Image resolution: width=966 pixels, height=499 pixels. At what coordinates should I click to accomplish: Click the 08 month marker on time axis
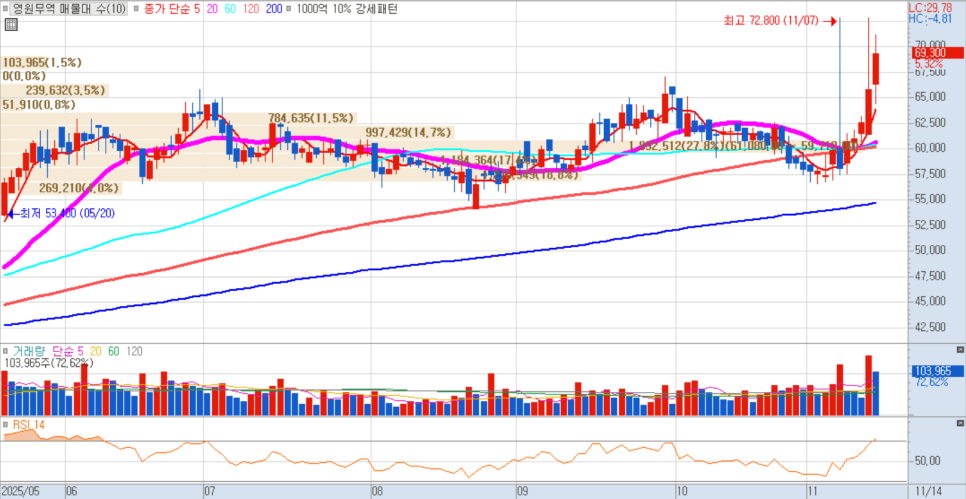click(x=378, y=492)
